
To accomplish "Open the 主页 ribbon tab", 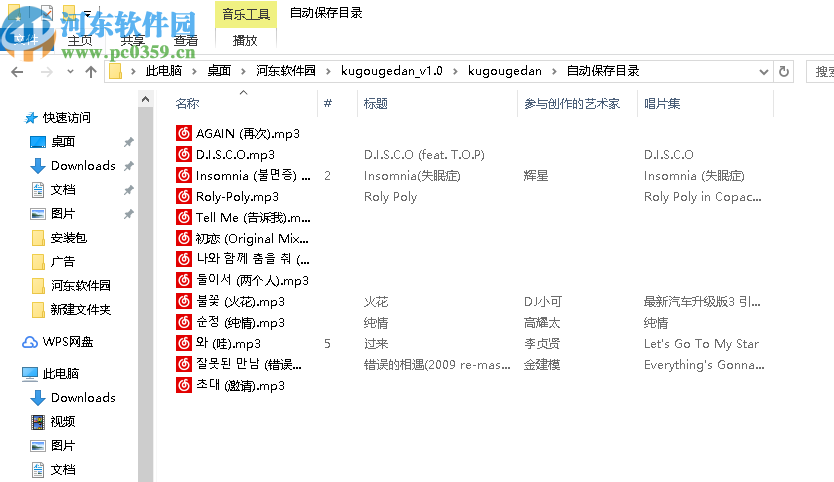I will point(80,40).
